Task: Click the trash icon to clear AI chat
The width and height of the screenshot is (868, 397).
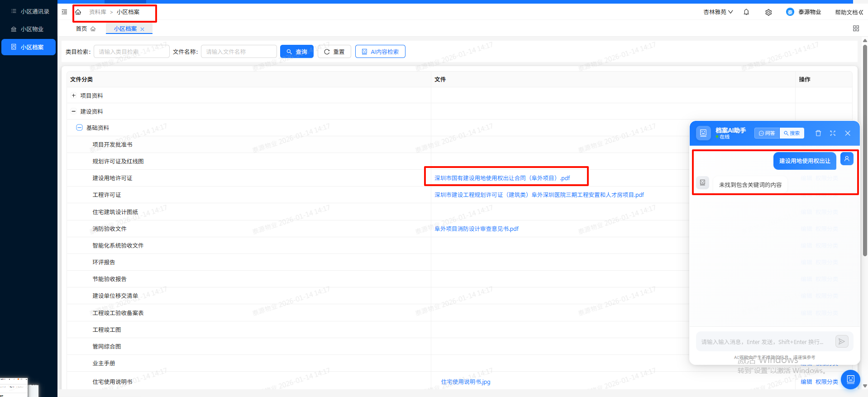Action: [818, 133]
